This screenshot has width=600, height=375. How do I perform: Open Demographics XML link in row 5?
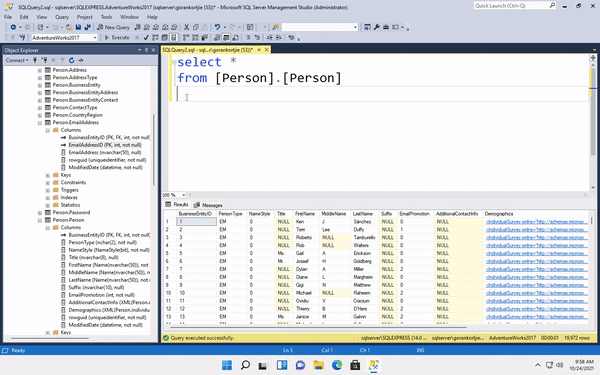[x=536, y=253]
